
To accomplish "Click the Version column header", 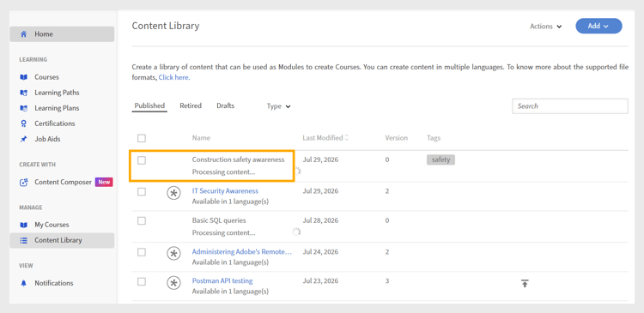I will click(x=397, y=138).
